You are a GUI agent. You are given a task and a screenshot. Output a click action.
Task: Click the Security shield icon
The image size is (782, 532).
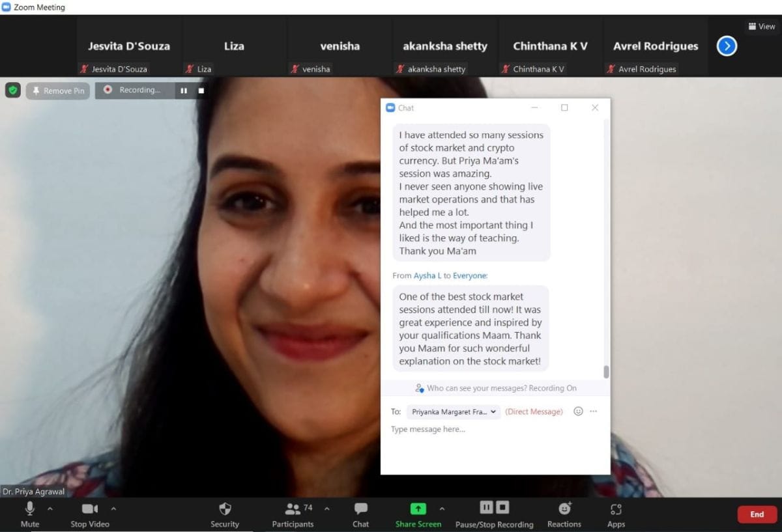tap(225, 509)
